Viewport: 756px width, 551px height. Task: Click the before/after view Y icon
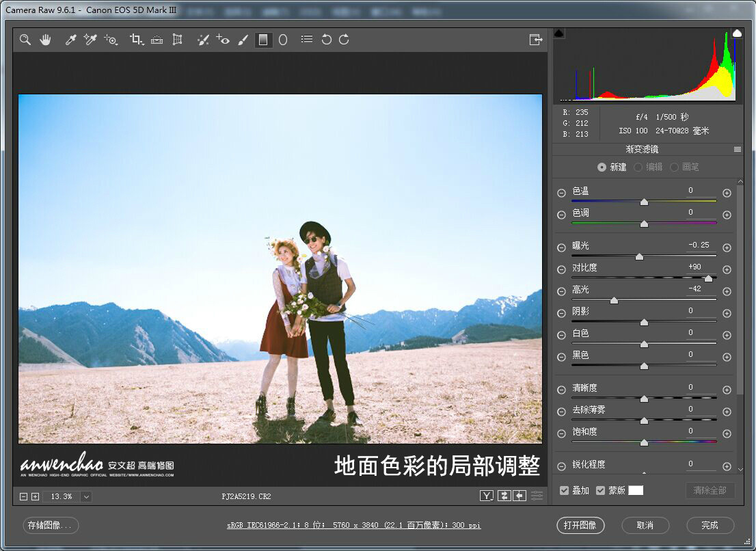(x=487, y=496)
